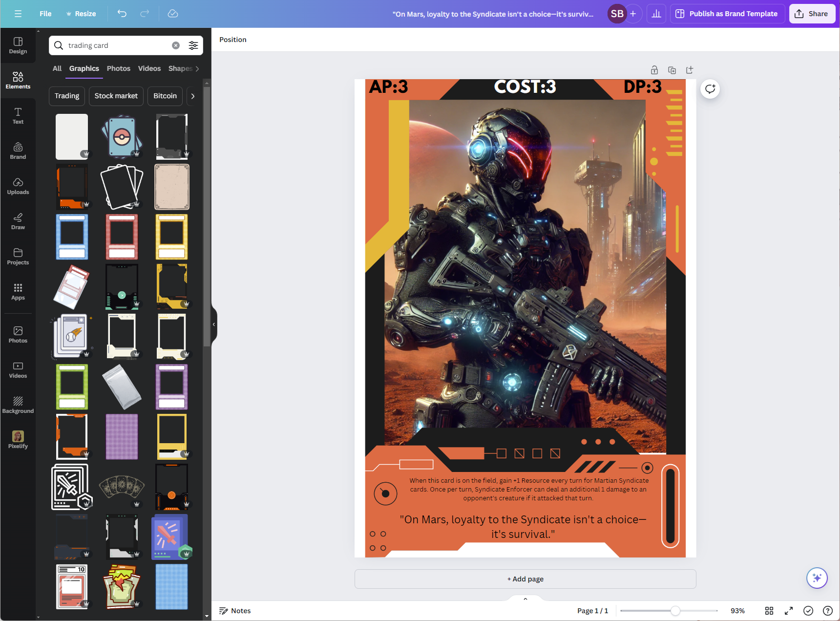Open the Draw panel
The height and width of the screenshot is (621, 840).
(x=18, y=221)
